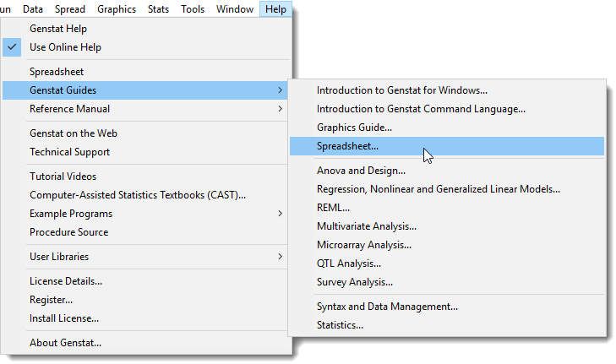
Task: Open the REML… guide
Action: [x=447, y=207]
